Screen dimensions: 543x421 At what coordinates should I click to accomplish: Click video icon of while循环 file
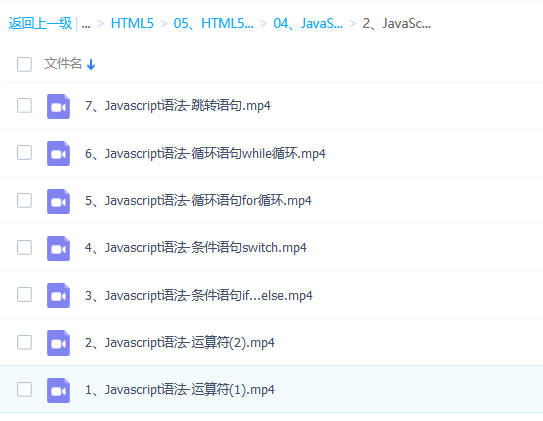point(58,153)
